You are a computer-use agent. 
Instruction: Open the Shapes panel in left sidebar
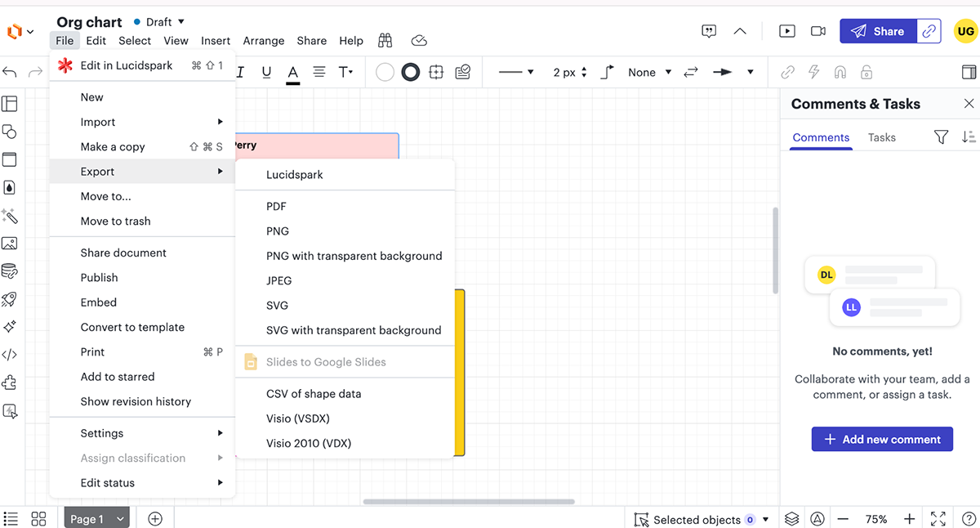click(x=9, y=132)
